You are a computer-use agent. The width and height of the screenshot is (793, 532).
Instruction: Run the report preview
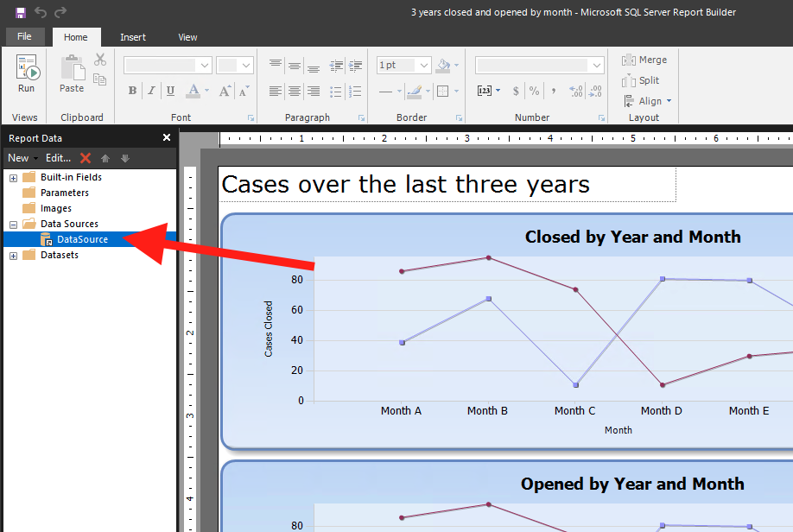click(26, 74)
